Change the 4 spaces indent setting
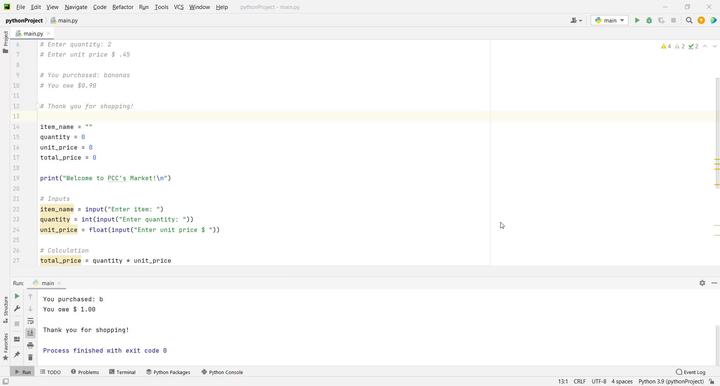The image size is (720, 386). tap(622, 381)
